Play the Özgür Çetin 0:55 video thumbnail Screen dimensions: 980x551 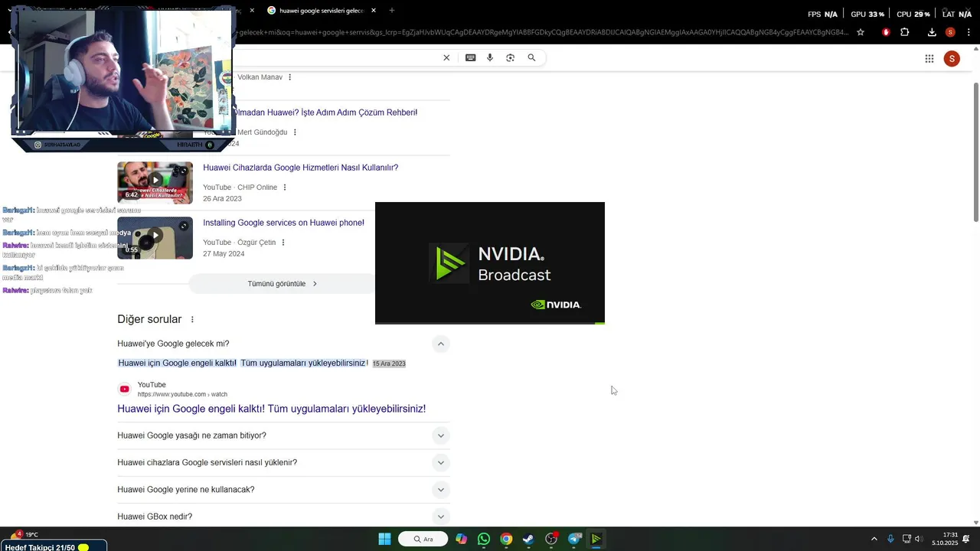155,238
